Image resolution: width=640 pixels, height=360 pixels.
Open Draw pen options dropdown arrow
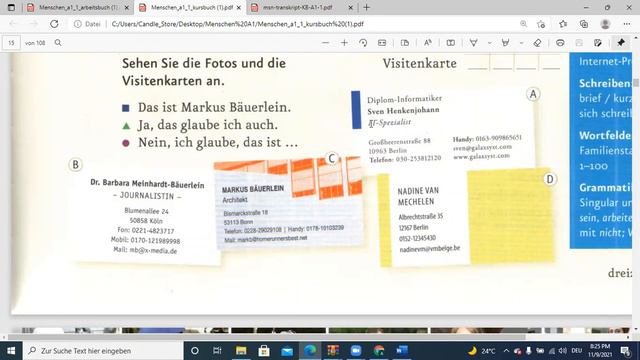(489, 43)
